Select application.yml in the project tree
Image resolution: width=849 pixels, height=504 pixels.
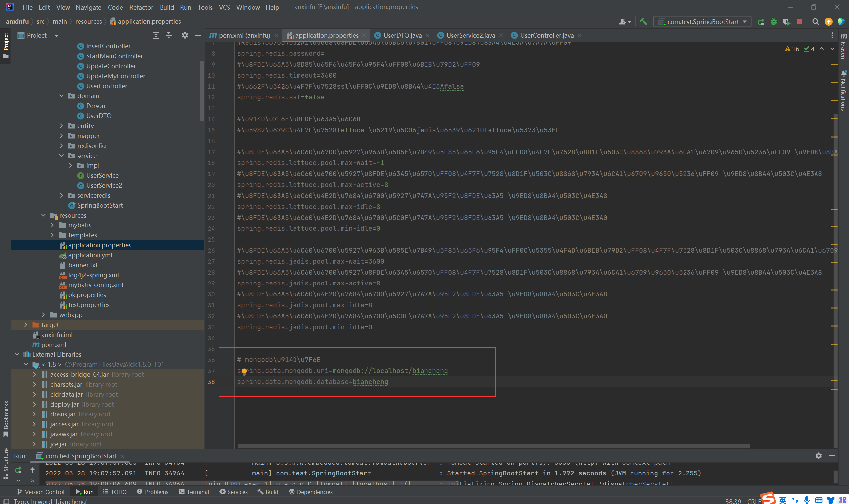pyautogui.click(x=90, y=255)
